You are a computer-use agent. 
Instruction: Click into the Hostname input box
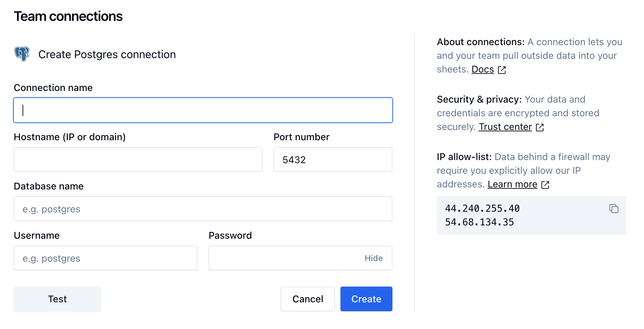(138, 159)
